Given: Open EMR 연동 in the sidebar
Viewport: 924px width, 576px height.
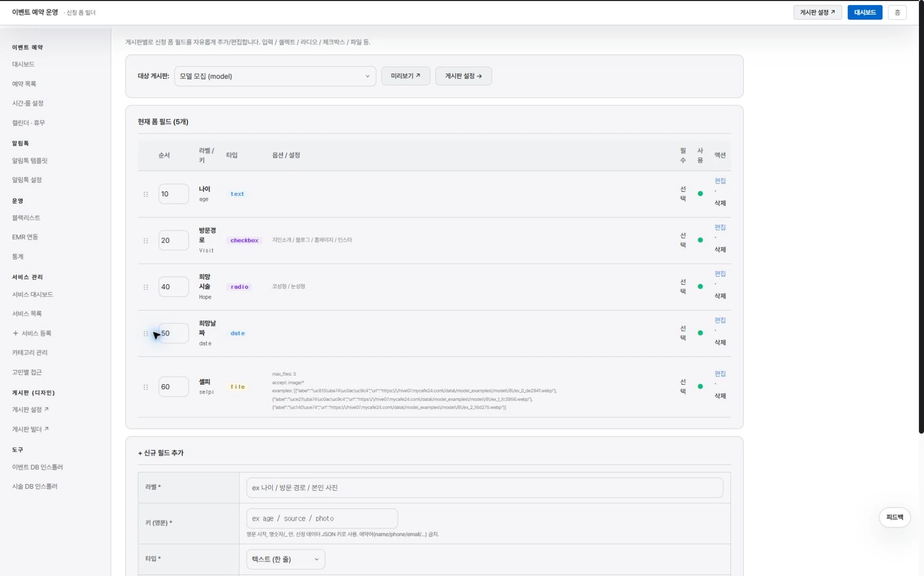Looking at the screenshot, I should (x=25, y=237).
